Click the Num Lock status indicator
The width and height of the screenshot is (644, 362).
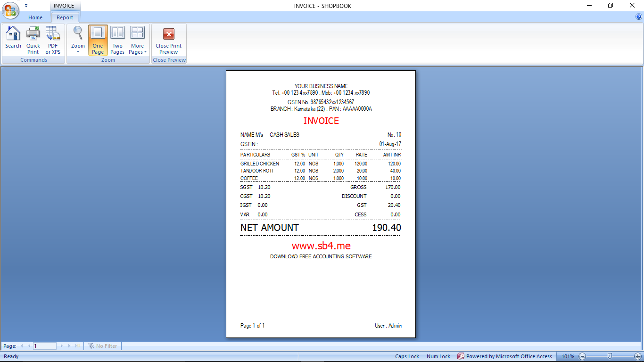438,356
